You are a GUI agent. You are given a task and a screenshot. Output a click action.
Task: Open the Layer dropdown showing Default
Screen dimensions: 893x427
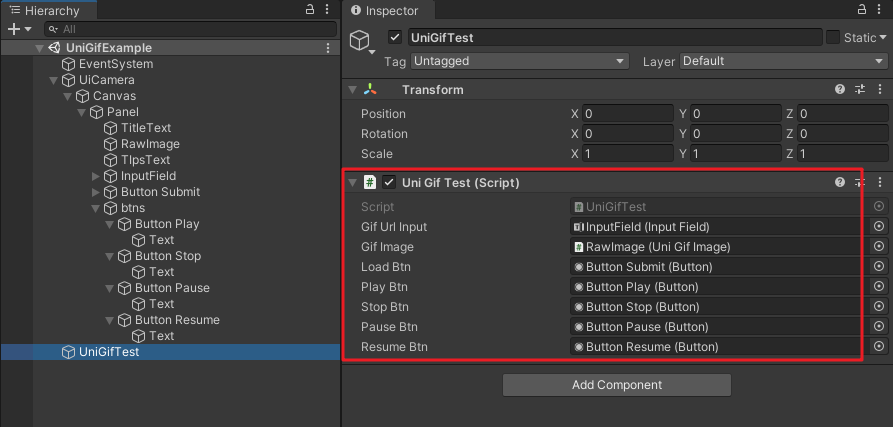tap(783, 61)
